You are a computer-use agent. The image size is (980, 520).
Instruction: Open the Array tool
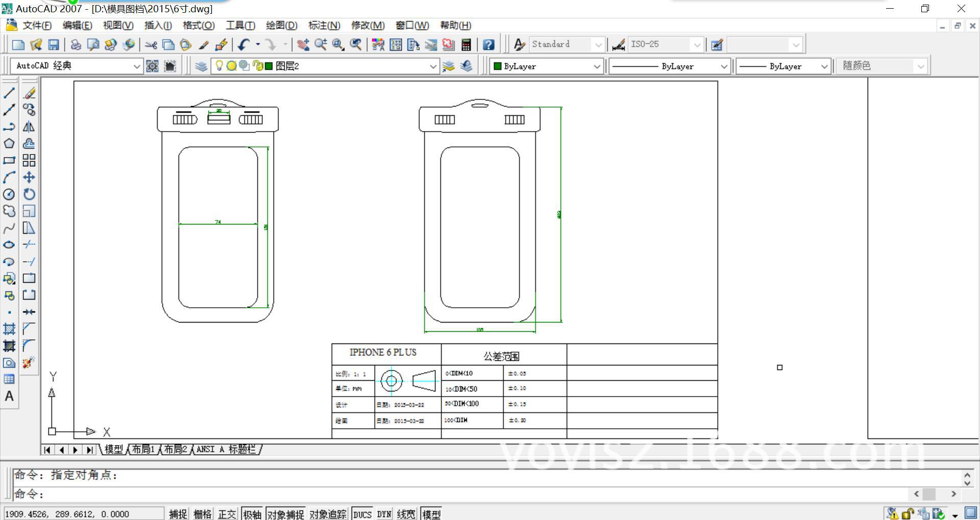pyautogui.click(x=29, y=160)
